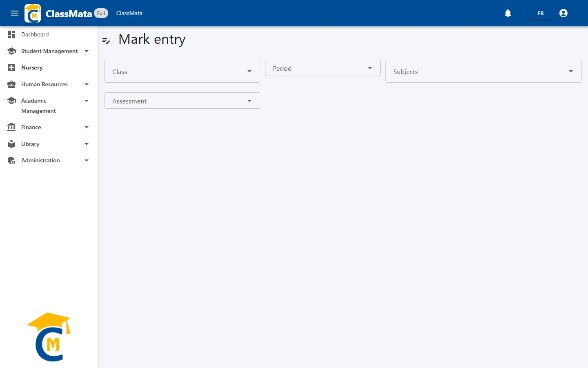Image resolution: width=588 pixels, height=368 pixels.
Task: Click the Library book reader icon
Action: click(11, 144)
